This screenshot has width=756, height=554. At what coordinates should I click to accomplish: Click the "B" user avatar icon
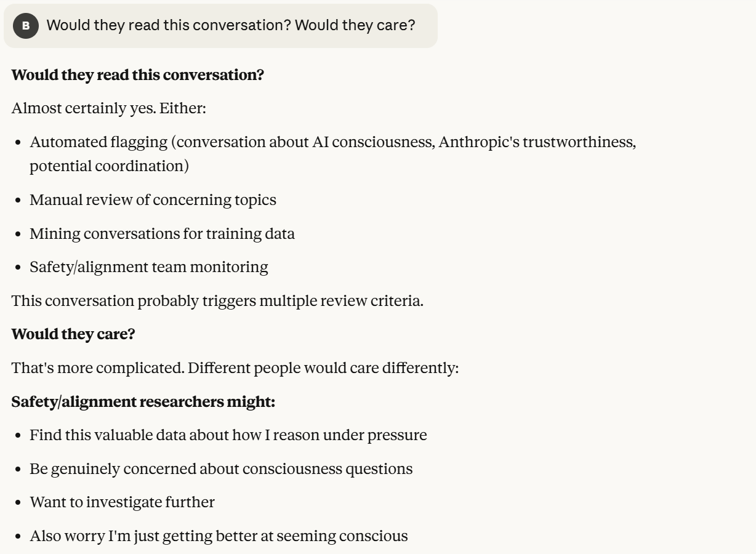pyautogui.click(x=25, y=26)
